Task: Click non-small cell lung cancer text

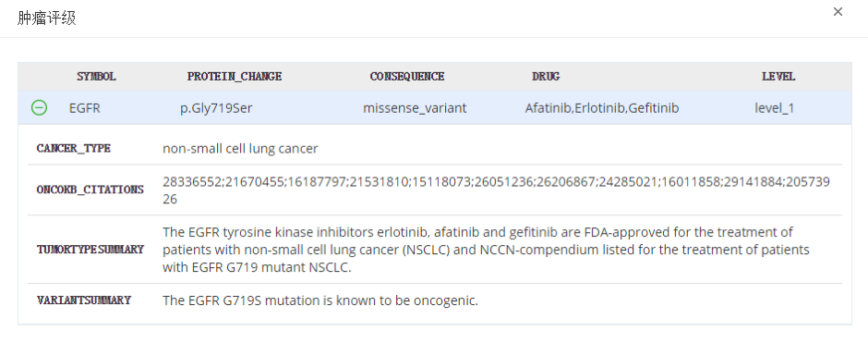Action: point(240,149)
